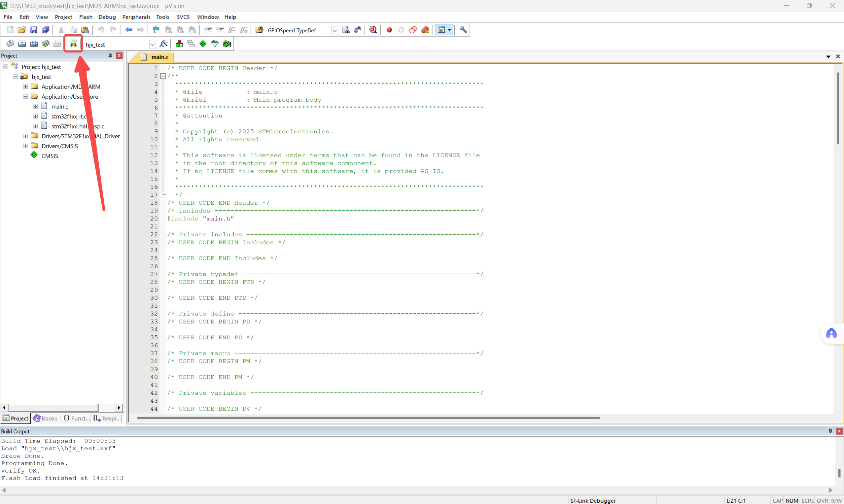844x504 pixels.
Task: Insert a breakpoint using red dot icon
Action: (x=389, y=30)
